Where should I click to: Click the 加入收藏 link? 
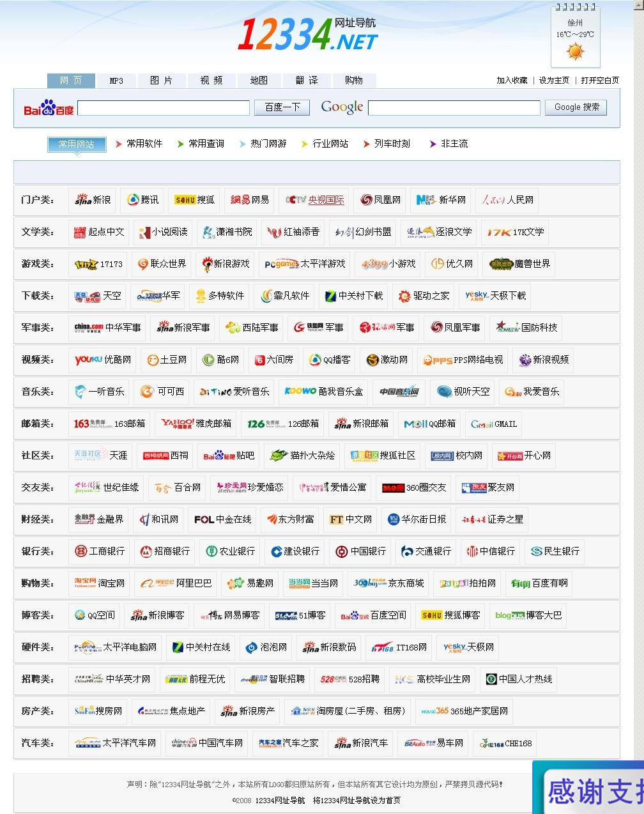(512, 81)
